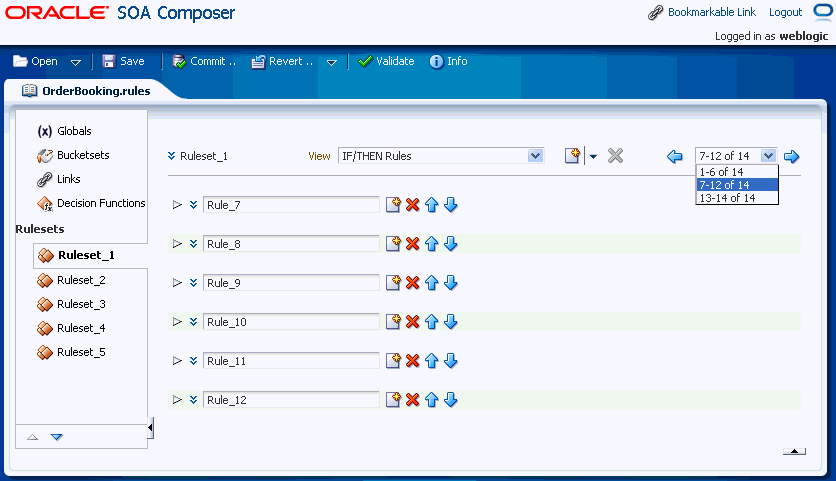Move Rule_12 down
Viewport: 836px width, 481px height.
pyautogui.click(x=451, y=400)
